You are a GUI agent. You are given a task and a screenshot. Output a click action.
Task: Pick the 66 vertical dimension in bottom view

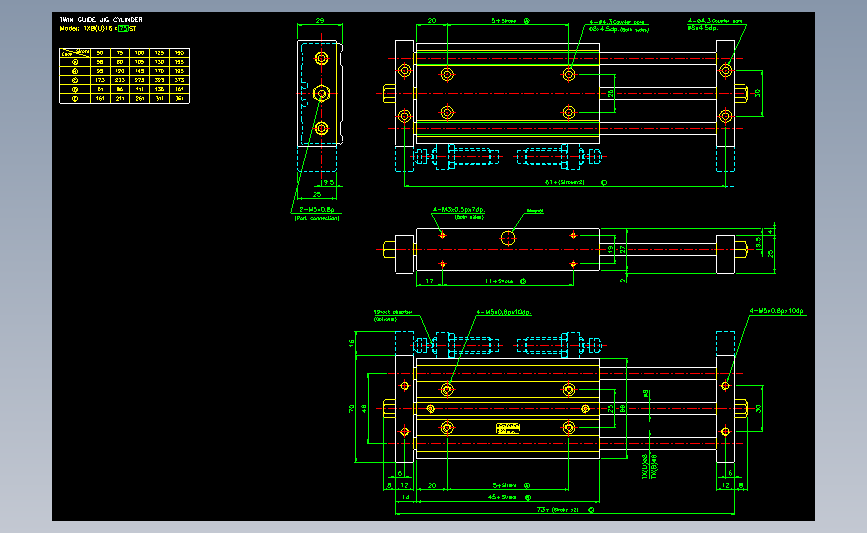(623, 409)
